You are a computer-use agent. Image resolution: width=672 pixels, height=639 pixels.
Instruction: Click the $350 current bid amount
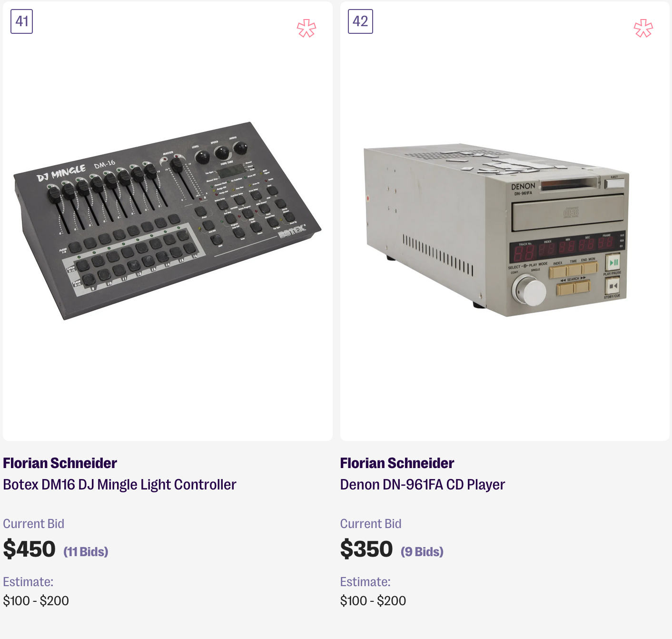366,549
